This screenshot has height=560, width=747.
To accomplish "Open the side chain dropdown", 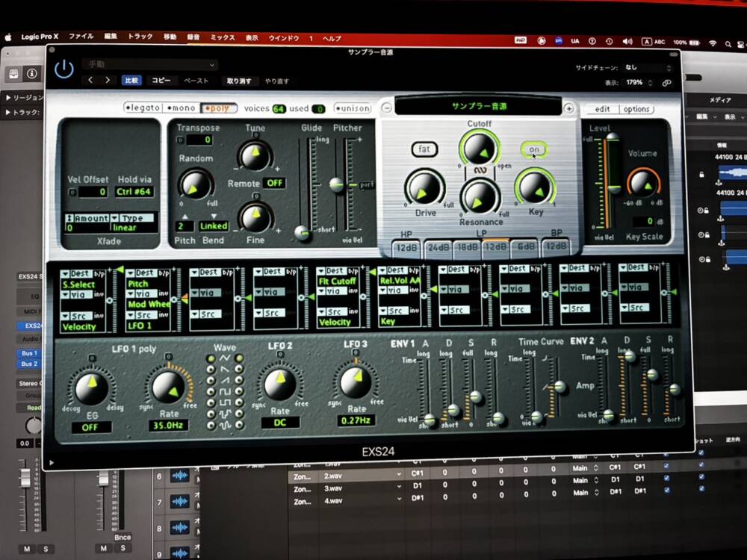I will pyautogui.click(x=647, y=68).
